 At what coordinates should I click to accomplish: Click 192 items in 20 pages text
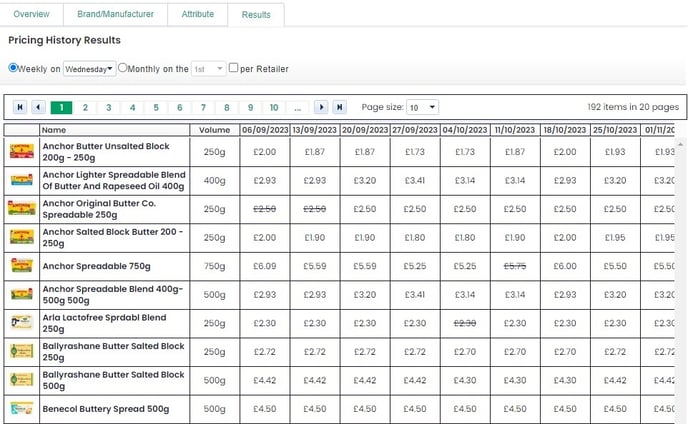click(x=633, y=107)
